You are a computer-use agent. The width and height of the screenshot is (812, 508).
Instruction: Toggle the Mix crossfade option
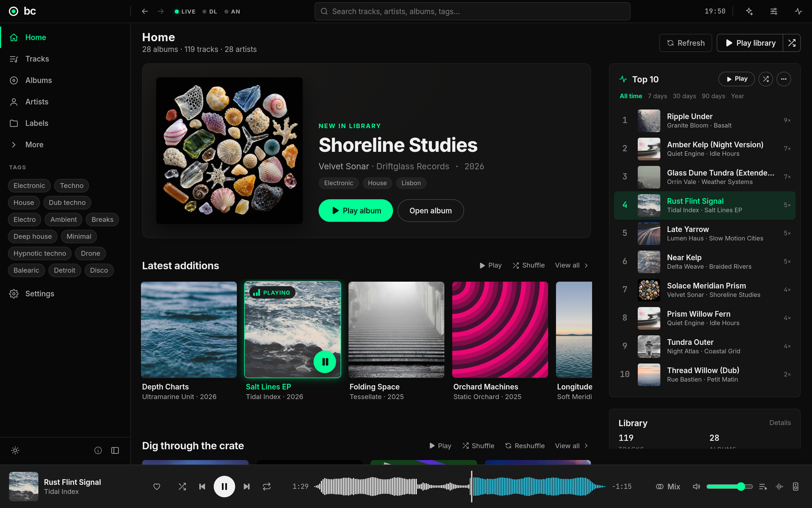click(x=668, y=486)
